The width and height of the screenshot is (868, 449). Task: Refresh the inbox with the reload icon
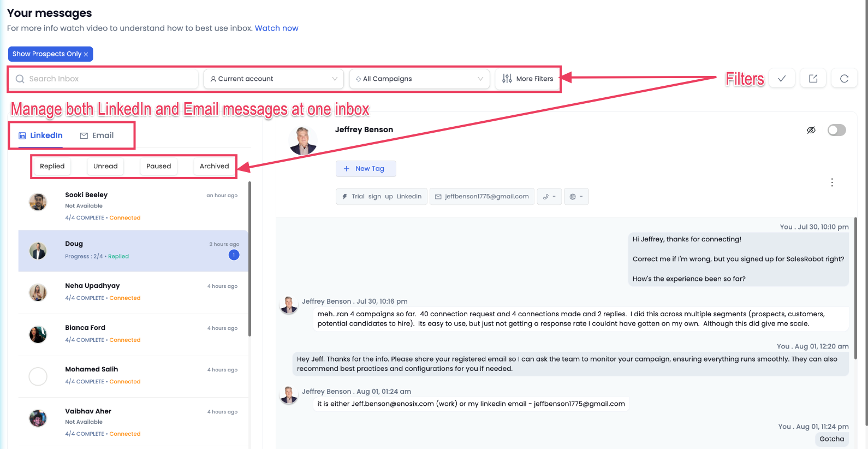pos(844,79)
